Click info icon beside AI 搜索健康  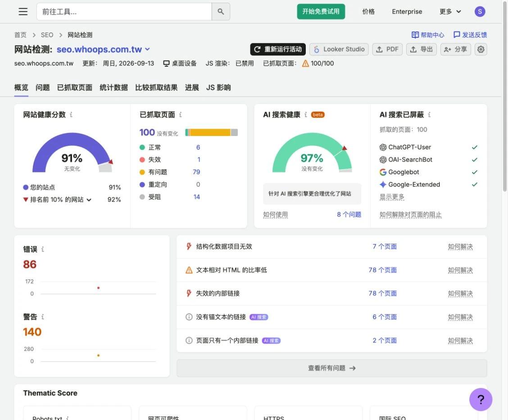click(305, 115)
